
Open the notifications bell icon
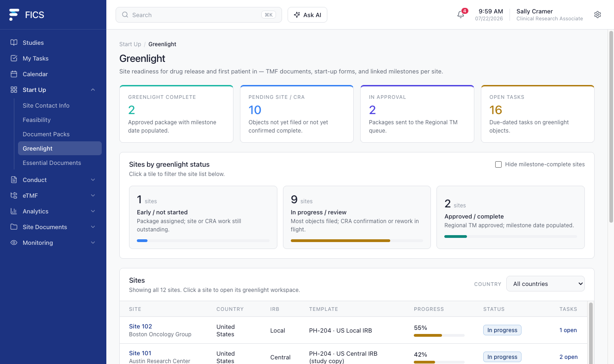tap(460, 15)
